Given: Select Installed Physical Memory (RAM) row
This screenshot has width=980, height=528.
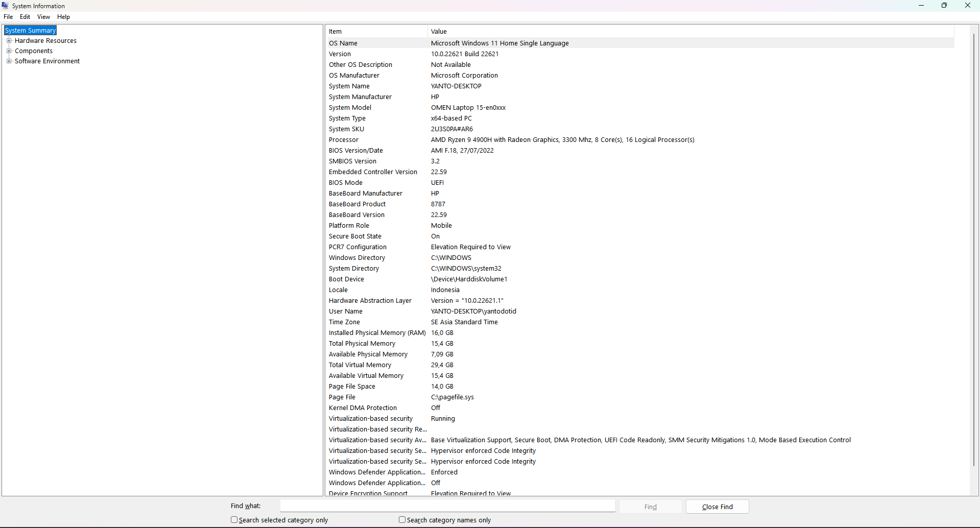Looking at the screenshot, I should pyautogui.click(x=640, y=333).
